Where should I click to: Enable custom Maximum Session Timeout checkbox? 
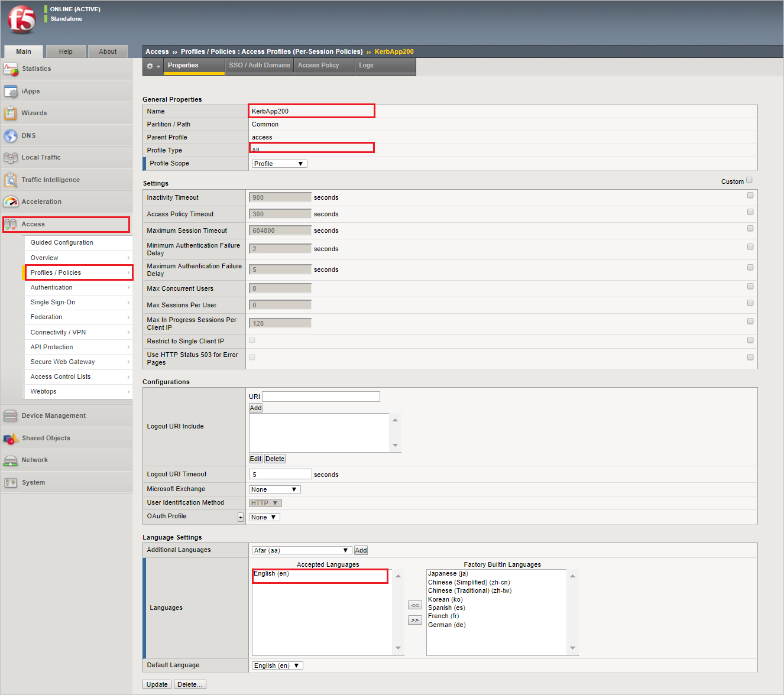tap(750, 228)
